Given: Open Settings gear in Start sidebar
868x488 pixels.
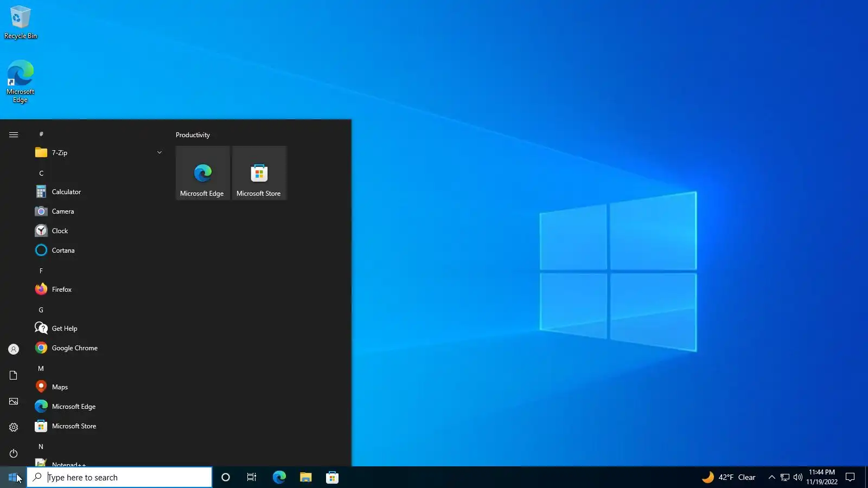Looking at the screenshot, I should [x=14, y=427].
